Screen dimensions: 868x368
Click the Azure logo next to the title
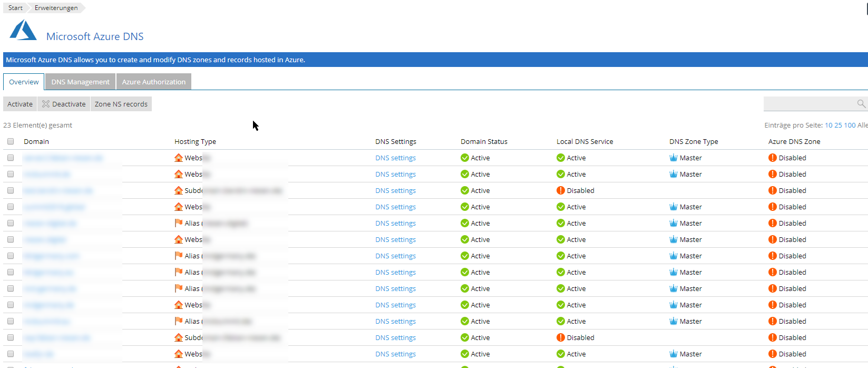(23, 30)
